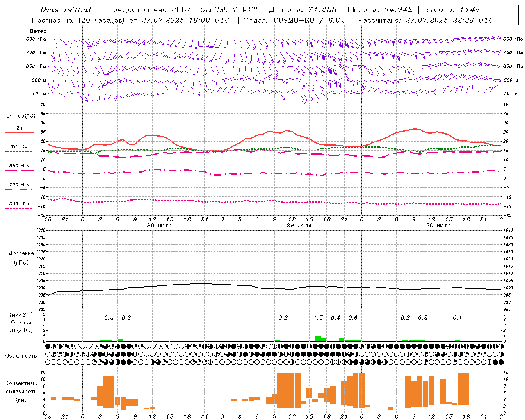Viewport: 525px width, 420px height.
Task: Click the 'Тем-ра(°C)' temperature panel label
Action: pos(19,116)
